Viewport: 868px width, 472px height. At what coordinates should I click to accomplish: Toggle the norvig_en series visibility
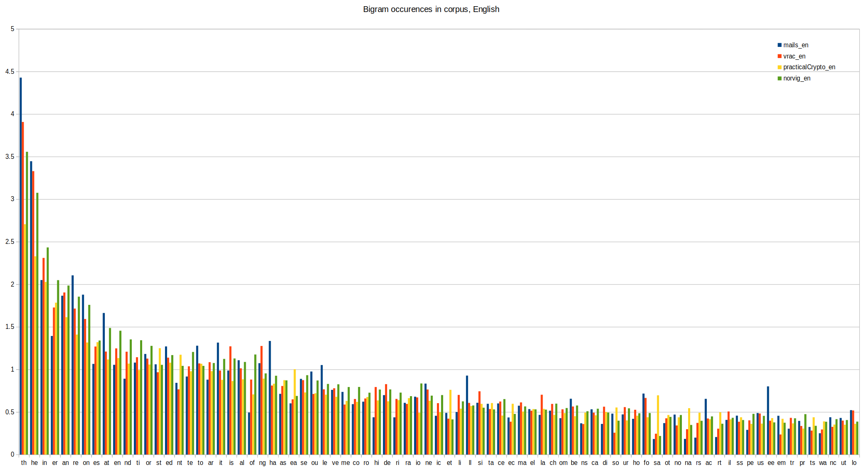(x=796, y=78)
